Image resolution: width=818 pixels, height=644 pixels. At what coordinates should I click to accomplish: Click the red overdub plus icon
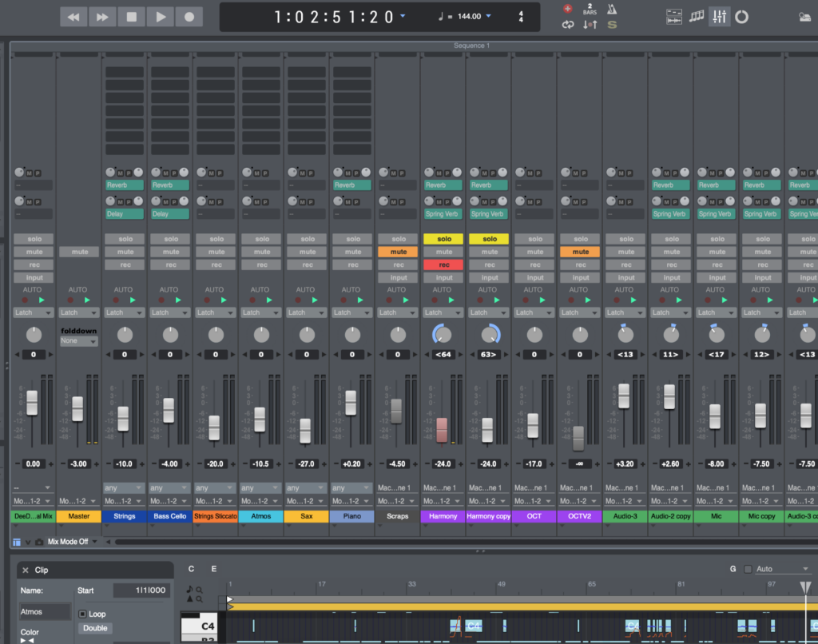tap(568, 8)
